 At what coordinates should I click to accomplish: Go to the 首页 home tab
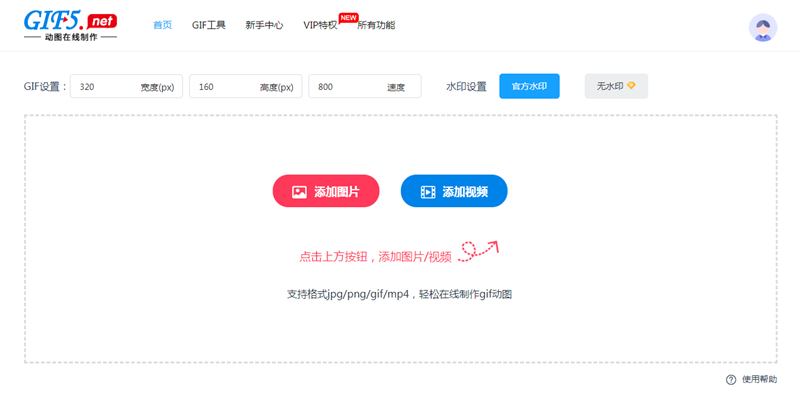point(163,25)
